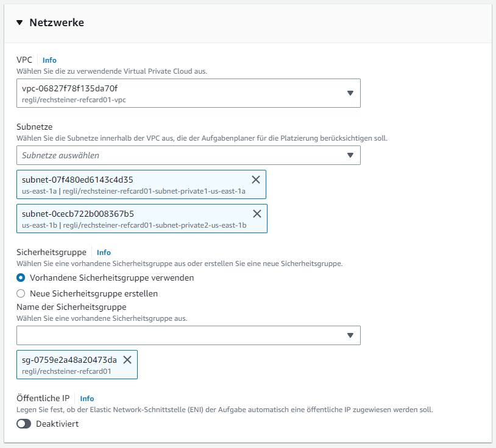Remove security group sg-0759e2a48a20473da via X
Viewport: 496px width, 448px height.
[x=127, y=360]
